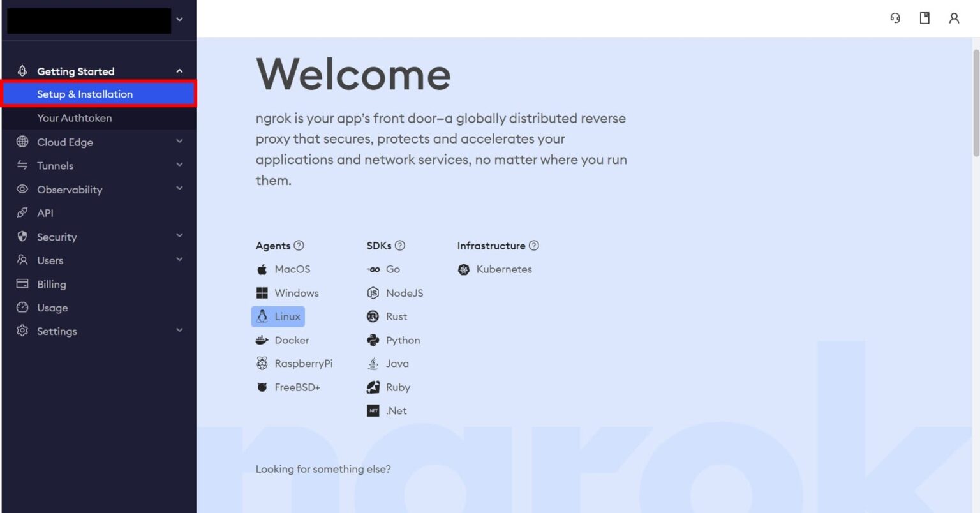The image size is (980, 513).
Task: Click help icon beside Infrastructure heading
Action: pyautogui.click(x=534, y=246)
